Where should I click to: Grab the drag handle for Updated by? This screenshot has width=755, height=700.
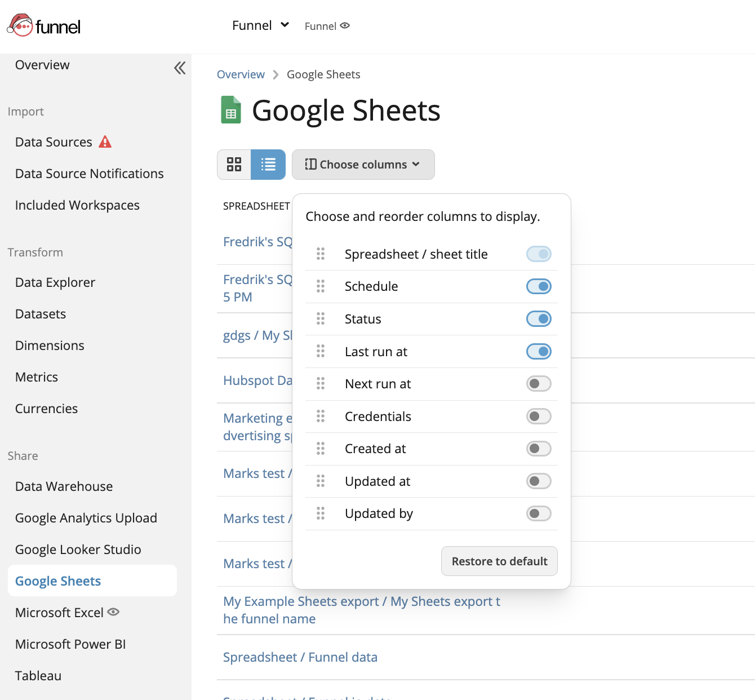(321, 513)
